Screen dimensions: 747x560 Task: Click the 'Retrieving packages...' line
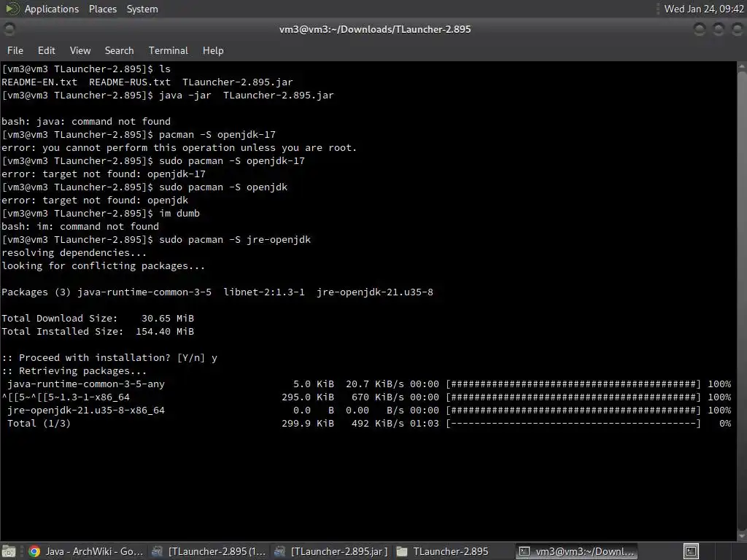coord(74,371)
